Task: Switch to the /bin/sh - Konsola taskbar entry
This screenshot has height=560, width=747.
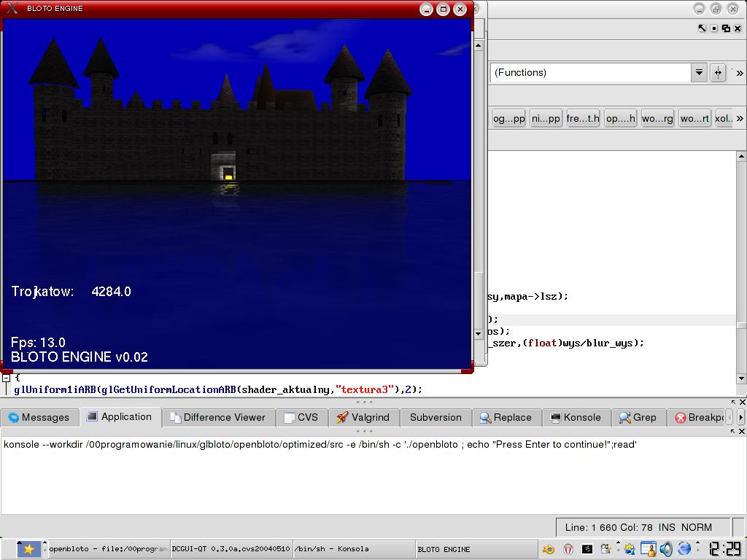Action: (x=352, y=549)
